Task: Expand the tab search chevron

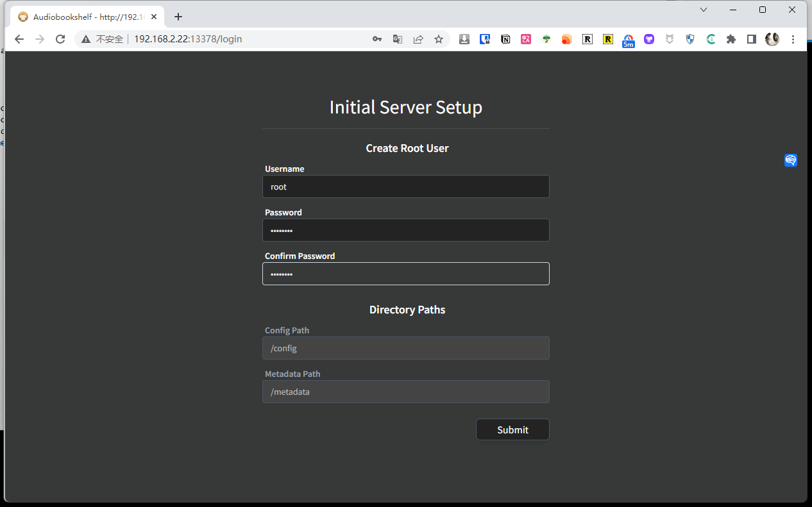Action: pyautogui.click(x=704, y=10)
